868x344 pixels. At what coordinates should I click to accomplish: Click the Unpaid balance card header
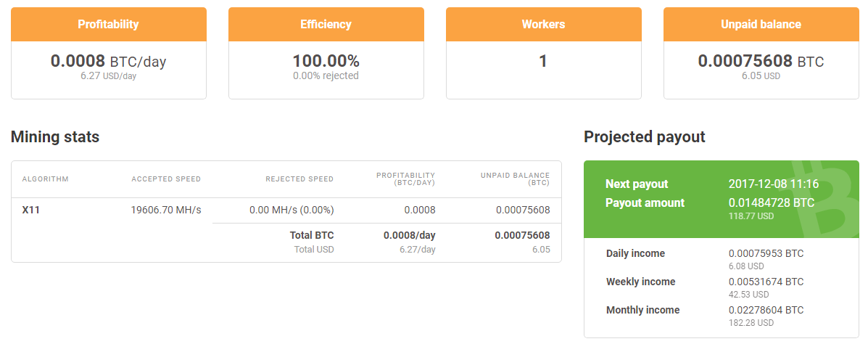[761, 25]
